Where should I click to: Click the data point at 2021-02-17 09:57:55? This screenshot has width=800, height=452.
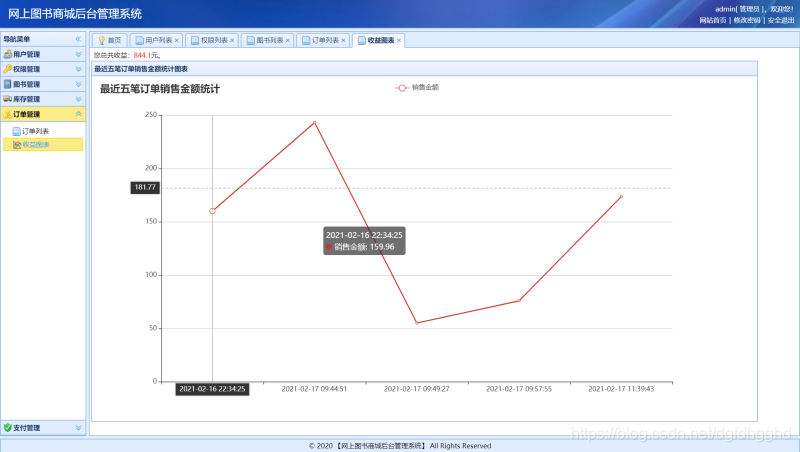tap(519, 301)
